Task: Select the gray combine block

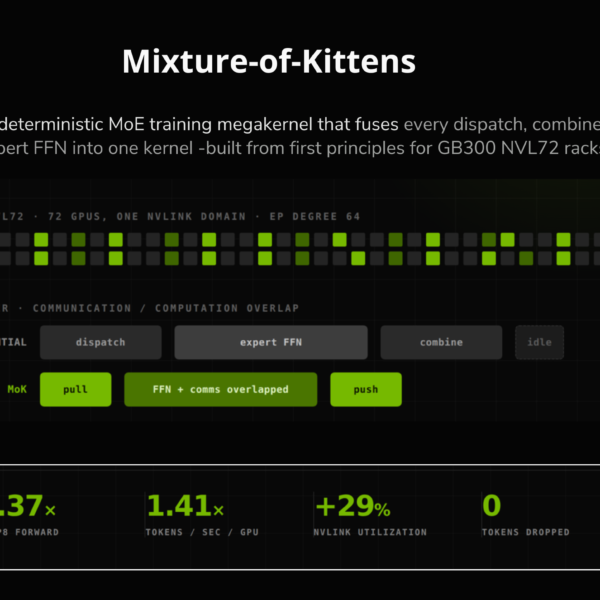Action: click(x=441, y=342)
